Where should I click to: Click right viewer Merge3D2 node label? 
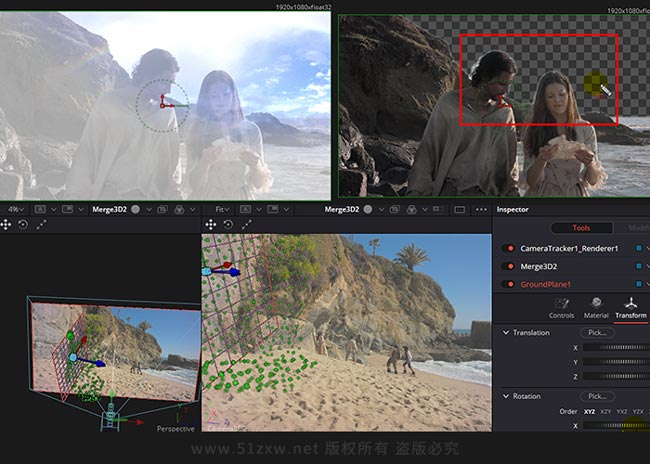[x=342, y=210]
